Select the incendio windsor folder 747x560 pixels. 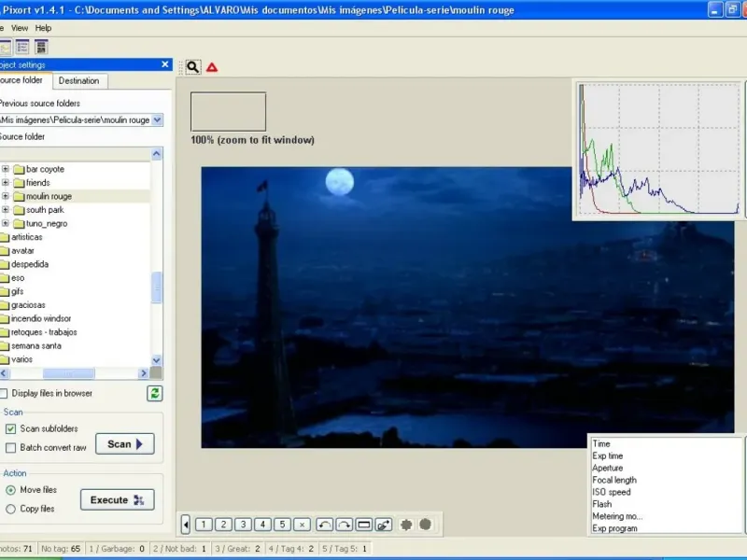(x=40, y=319)
